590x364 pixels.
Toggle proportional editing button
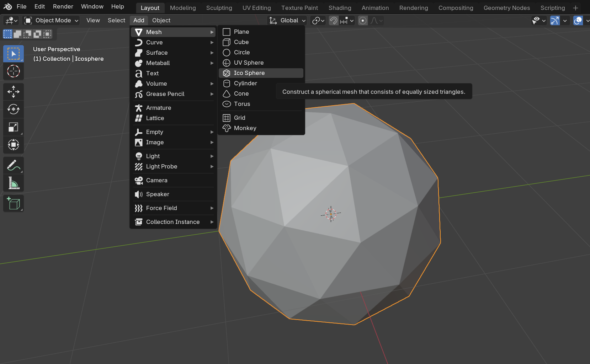363,21
